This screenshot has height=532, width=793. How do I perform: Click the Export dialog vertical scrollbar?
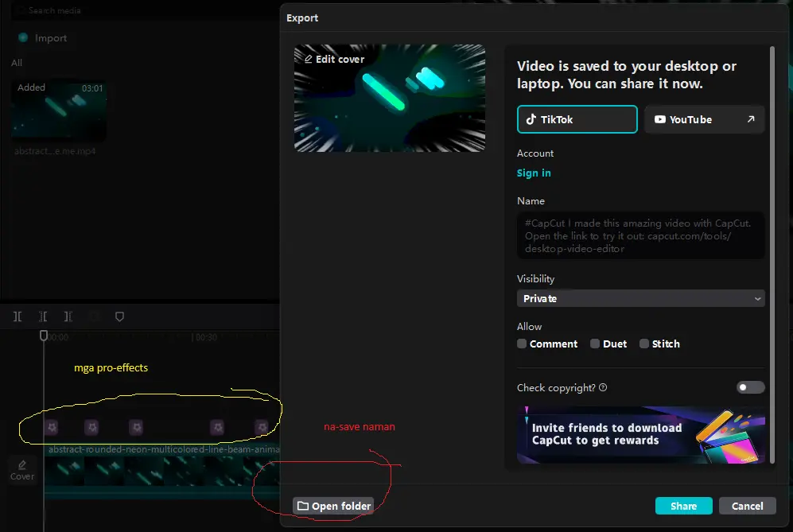(x=772, y=255)
